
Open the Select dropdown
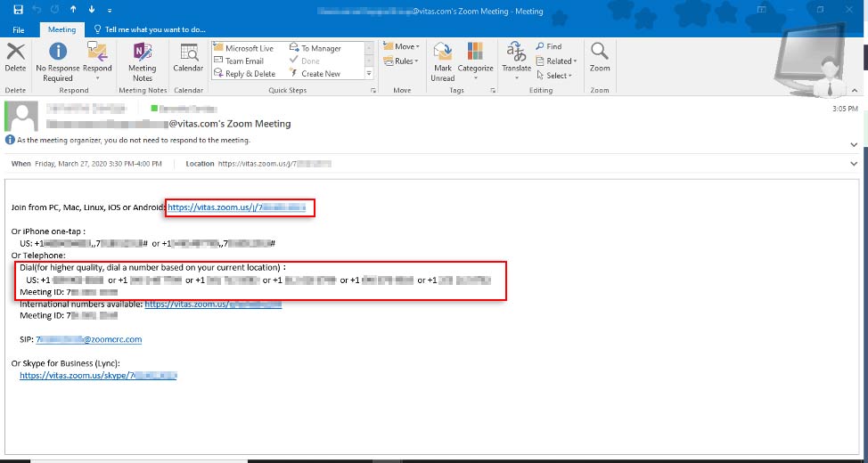[554, 75]
